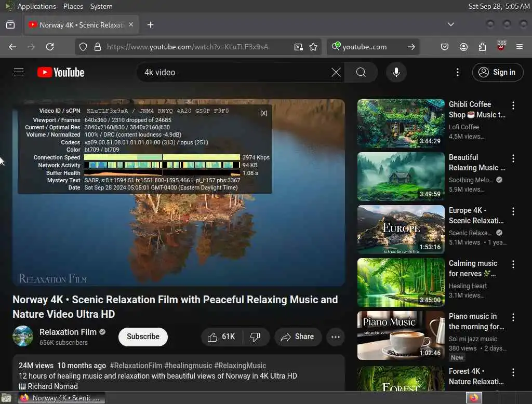
Task: Click the Firefox tray icon in bottom panel
Action: 474,398
